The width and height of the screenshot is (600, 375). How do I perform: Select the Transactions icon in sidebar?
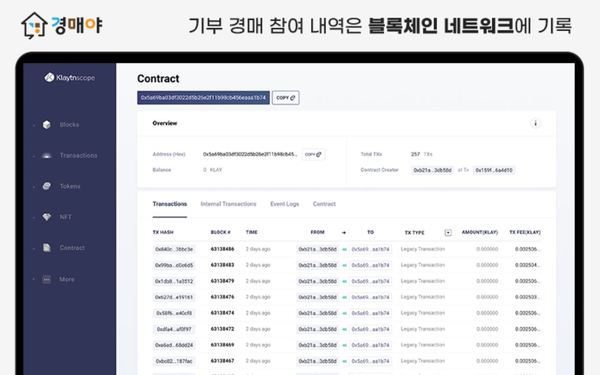(47, 156)
